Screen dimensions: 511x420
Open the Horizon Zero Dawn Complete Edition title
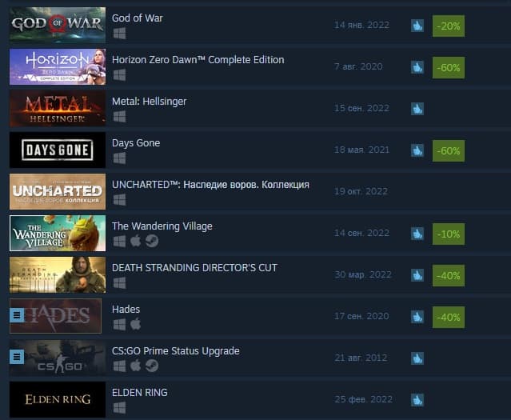tap(198, 60)
